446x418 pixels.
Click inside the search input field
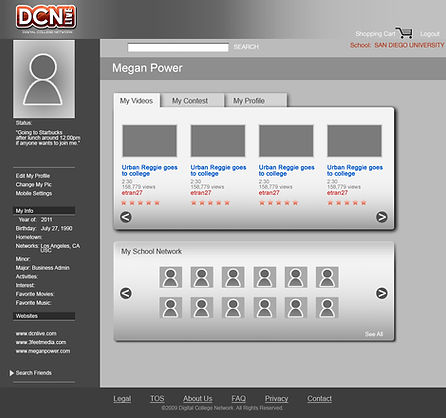(178, 47)
